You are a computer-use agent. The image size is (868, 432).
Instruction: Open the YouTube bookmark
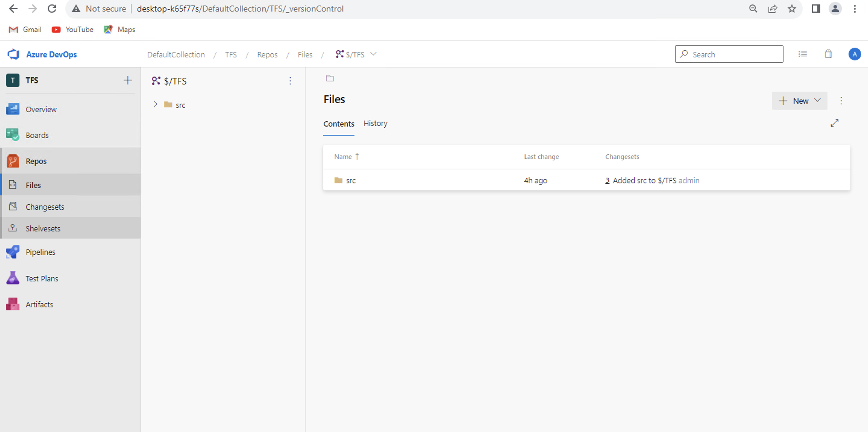[x=72, y=29]
